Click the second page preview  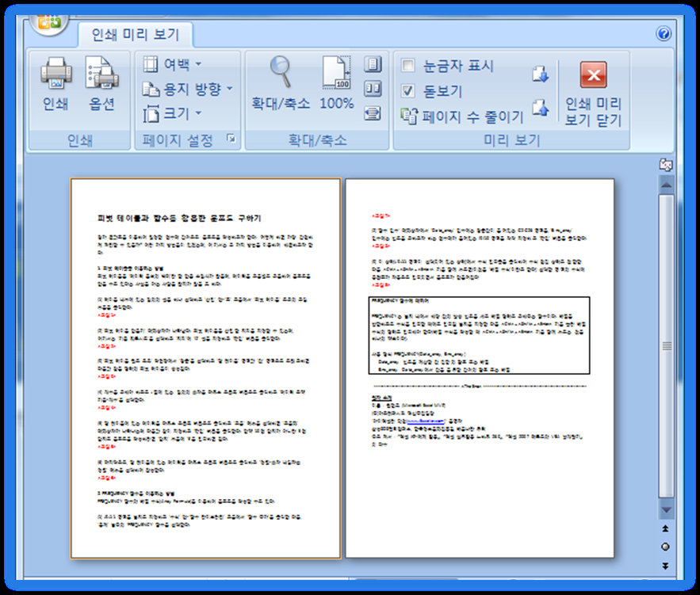pos(480,368)
